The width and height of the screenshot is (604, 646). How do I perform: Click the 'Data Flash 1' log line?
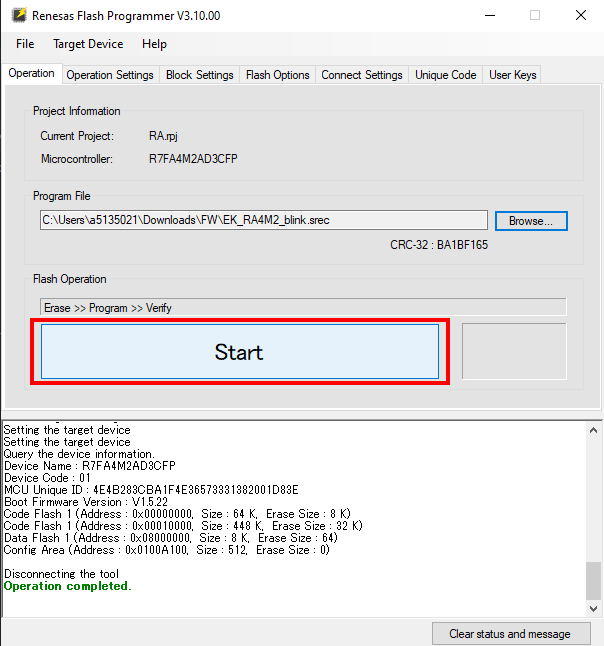coord(171,538)
